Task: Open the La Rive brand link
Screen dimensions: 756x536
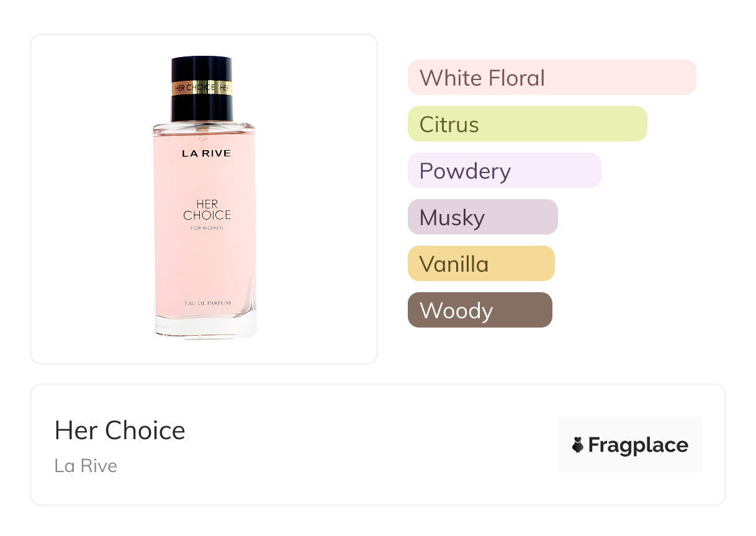Action: coord(86,465)
